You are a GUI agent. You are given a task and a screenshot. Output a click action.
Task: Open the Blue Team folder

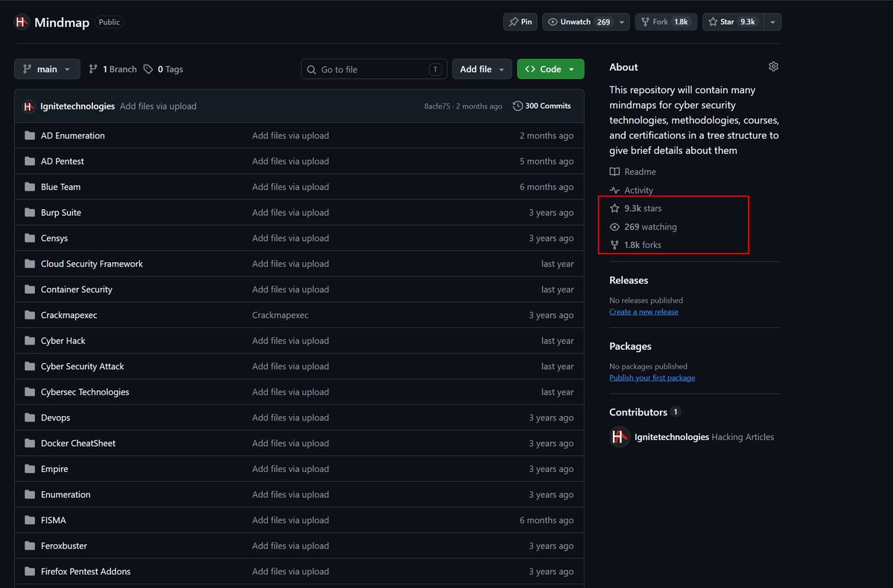click(x=60, y=187)
